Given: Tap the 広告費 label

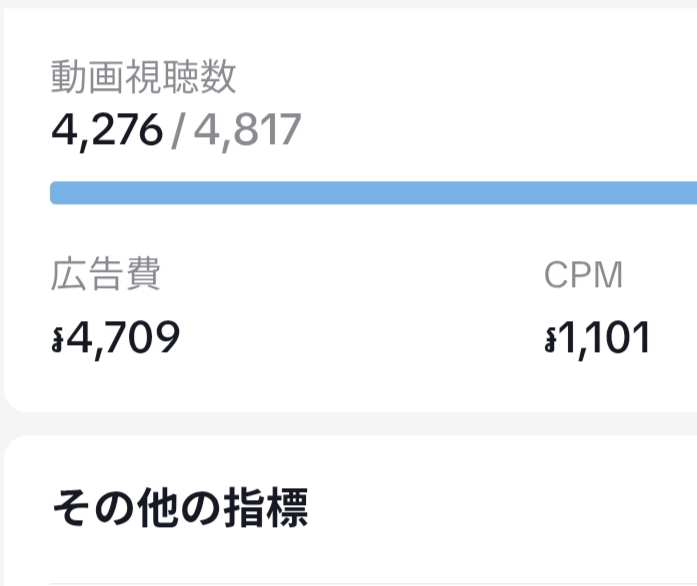Looking at the screenshot, I should click(105, 275).
